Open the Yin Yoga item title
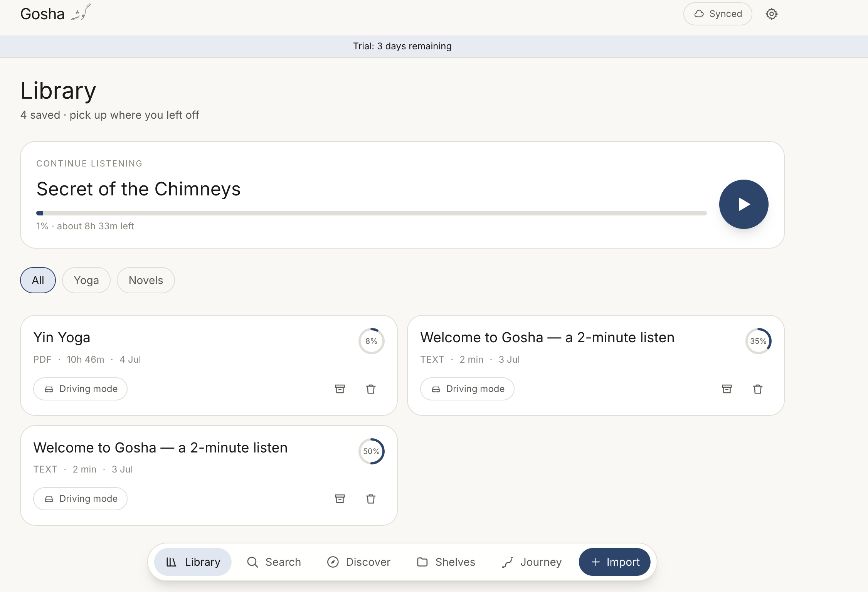 click(x=62, y=337)
